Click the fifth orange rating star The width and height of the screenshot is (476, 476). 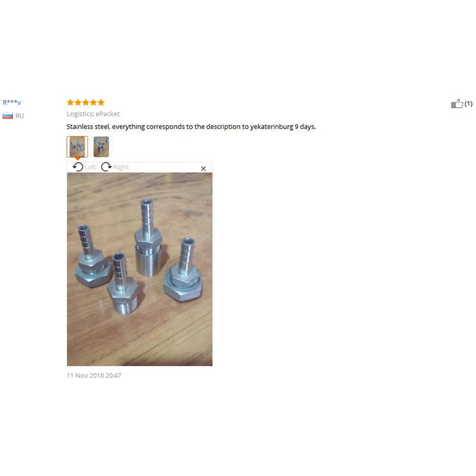(101, 102)
